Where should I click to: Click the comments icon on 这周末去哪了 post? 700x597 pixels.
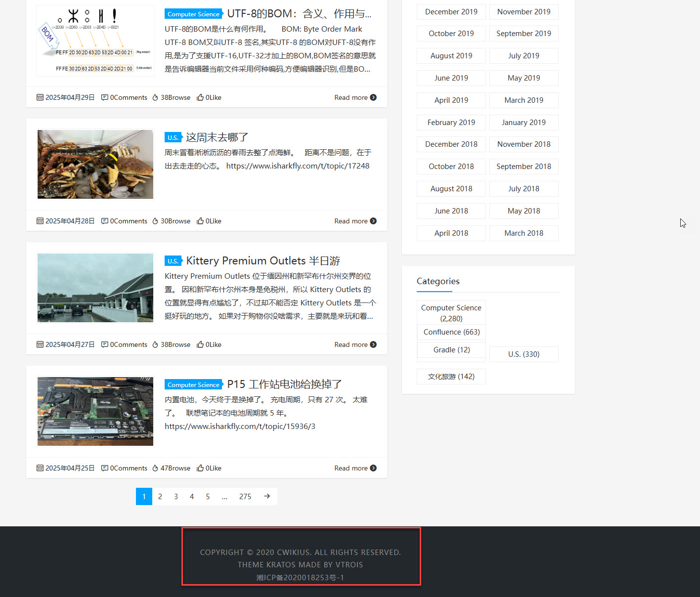pos(105,221)
